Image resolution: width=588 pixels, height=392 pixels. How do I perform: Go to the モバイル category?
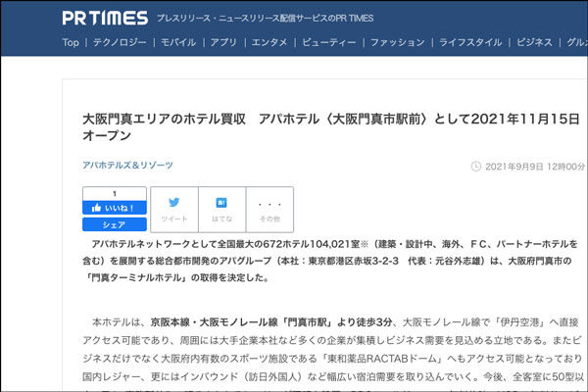(178, 42)
